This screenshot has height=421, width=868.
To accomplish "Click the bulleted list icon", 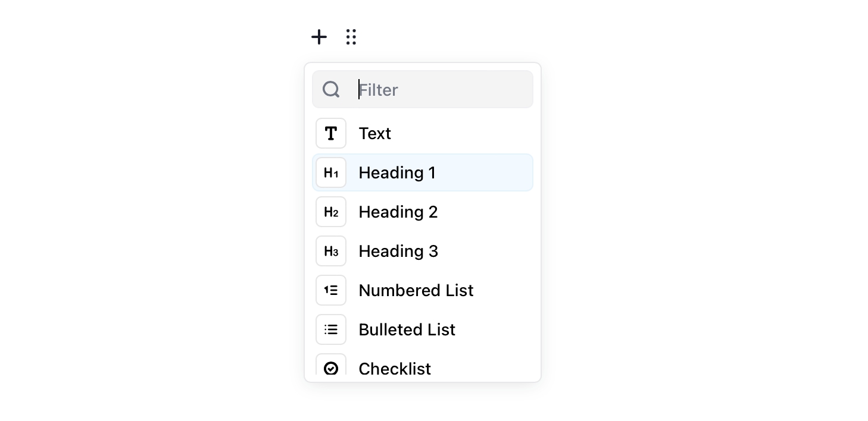I will (331, 330).
